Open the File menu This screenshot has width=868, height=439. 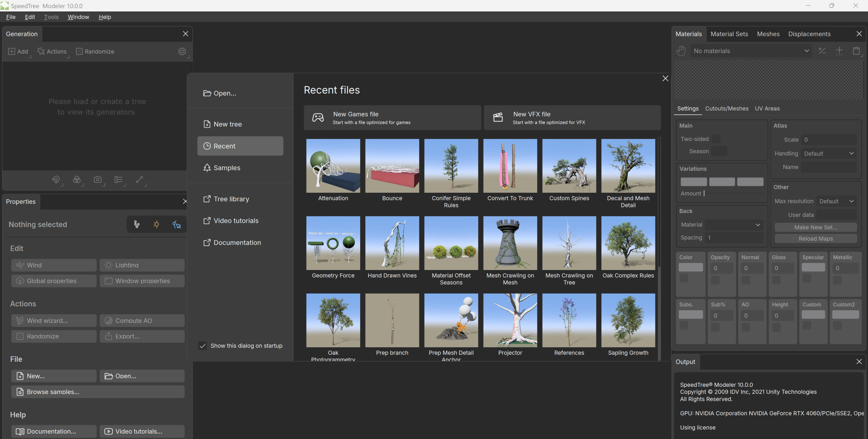(x=11, y=17)
